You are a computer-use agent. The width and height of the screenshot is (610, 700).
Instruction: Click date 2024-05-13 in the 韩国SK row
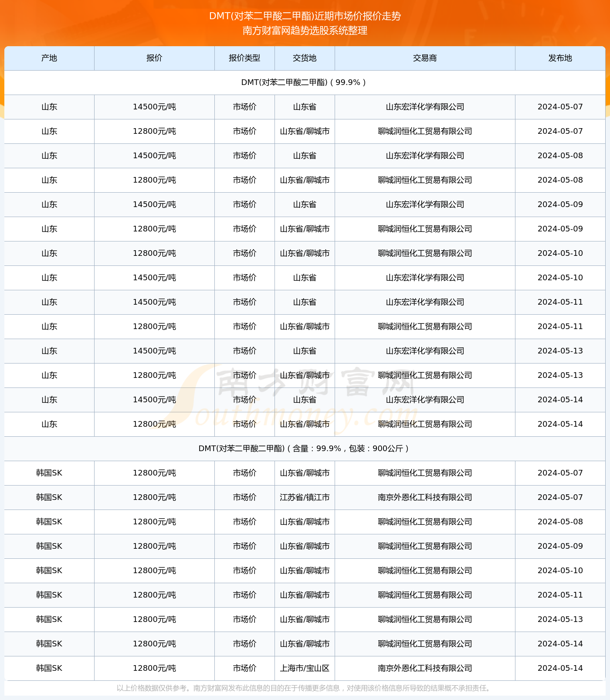560,619
